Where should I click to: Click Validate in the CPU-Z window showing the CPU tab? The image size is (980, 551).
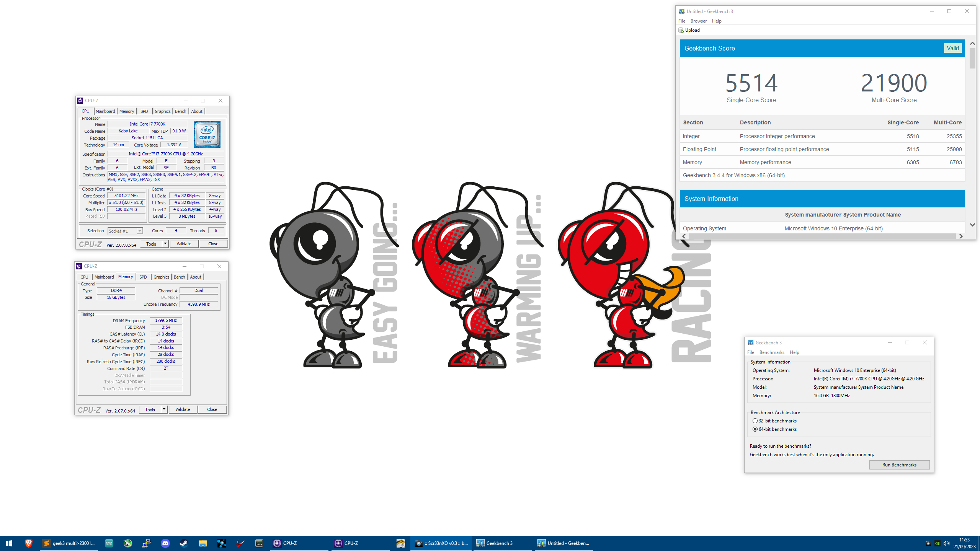(x=184, y=244)
